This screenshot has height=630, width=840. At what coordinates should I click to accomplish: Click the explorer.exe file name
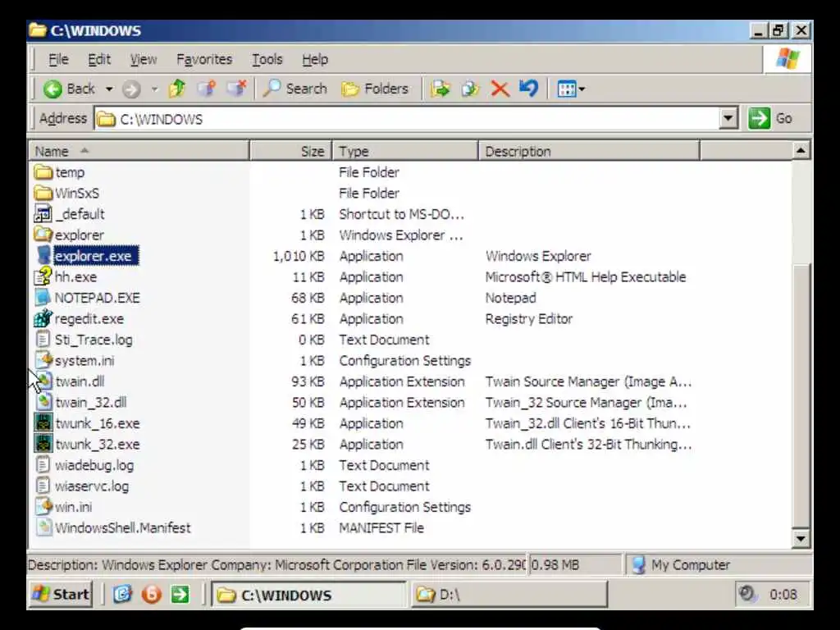coord(95,256)
